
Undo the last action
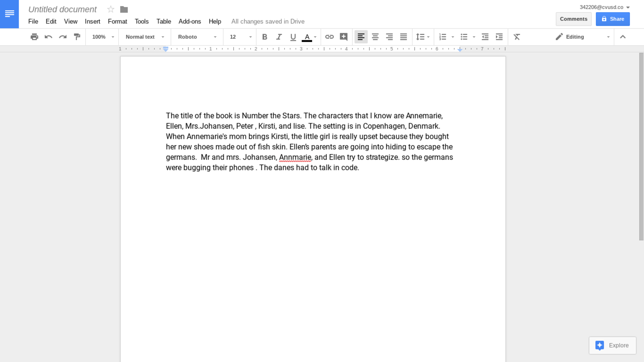48,37
